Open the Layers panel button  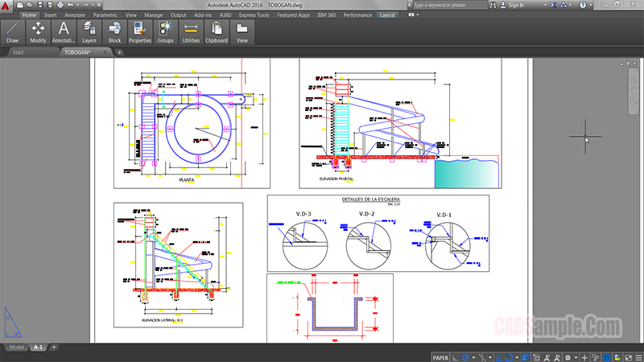tap(89, 31)
